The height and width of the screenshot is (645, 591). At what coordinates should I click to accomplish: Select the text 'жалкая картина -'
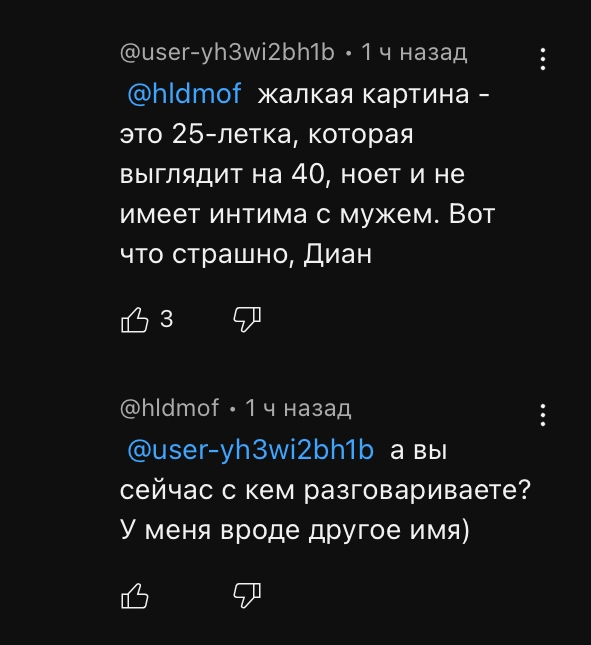point(373,94)
